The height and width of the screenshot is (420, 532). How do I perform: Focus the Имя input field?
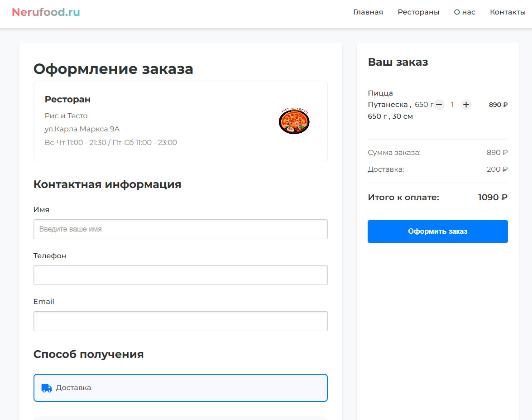[x=181, y=229]
